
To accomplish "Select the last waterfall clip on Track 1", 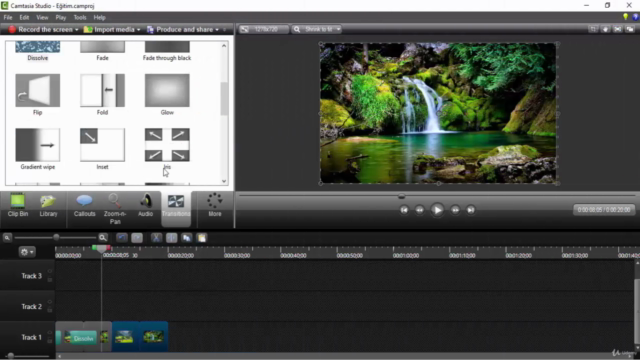I will [153, 336].
